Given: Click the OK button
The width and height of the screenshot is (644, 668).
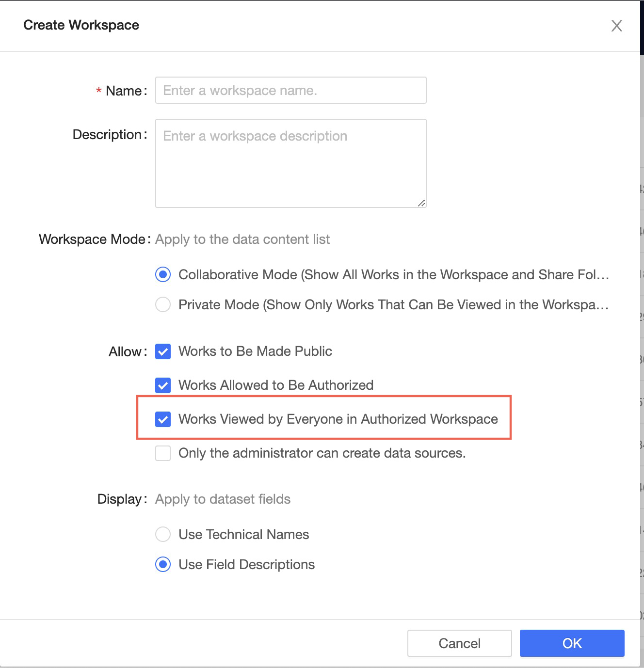Looking at the screenshot, I should (572, 643).
